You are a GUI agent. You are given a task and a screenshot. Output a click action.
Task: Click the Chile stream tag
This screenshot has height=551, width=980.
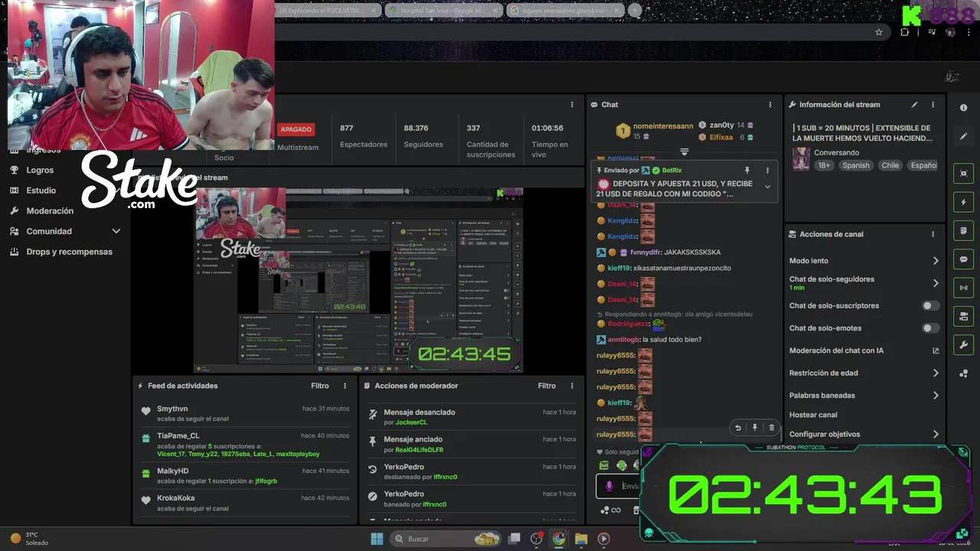[890, 165]
